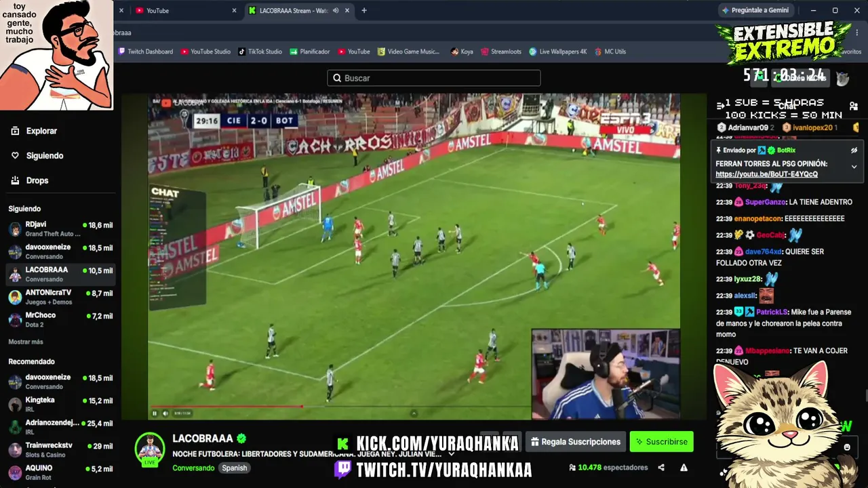868x488 pixels.
Task: Open Planificador bookmark
Action: point(310,52)
